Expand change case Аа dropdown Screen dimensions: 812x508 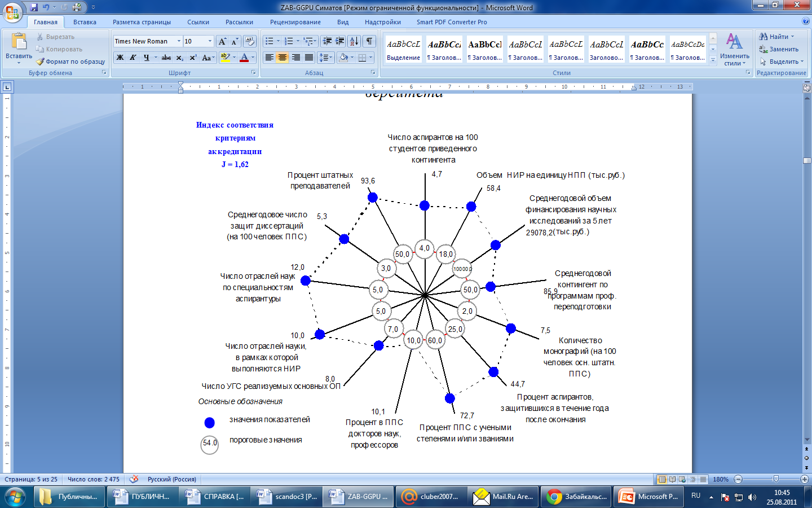tap(208, 58)
